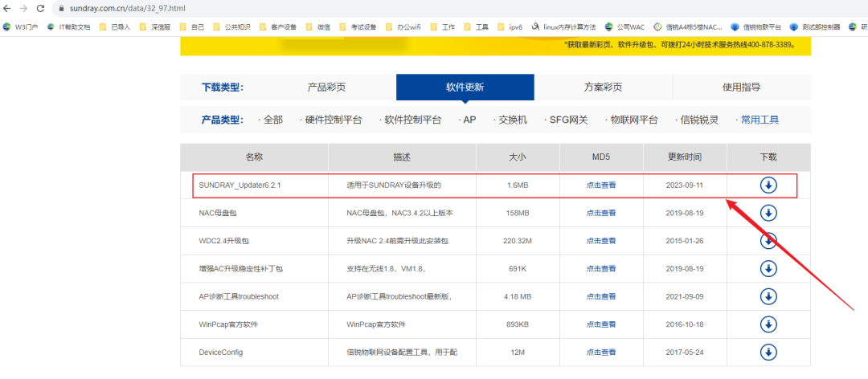The height and width of the screenshot is (379, 868).
Task: Open the 信锐物联平台 bookmark
Action: pyautogui.click(x=756, y=26)
